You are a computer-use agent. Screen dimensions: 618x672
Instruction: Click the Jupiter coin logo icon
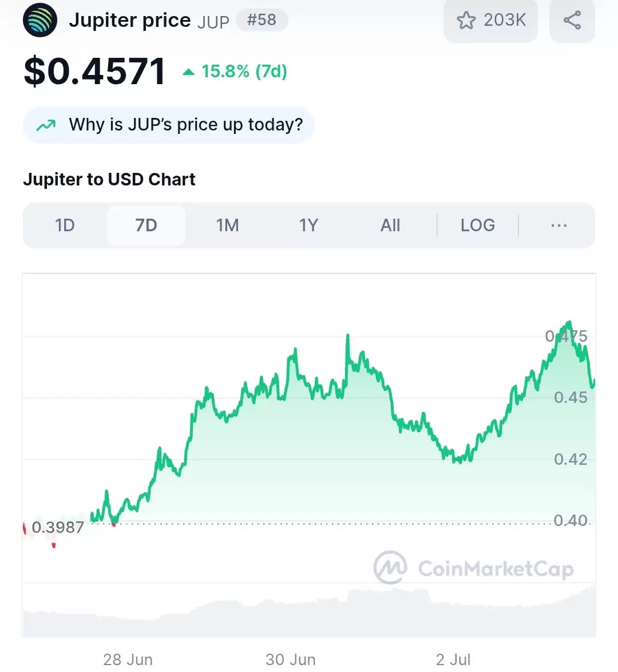point(40,20)
